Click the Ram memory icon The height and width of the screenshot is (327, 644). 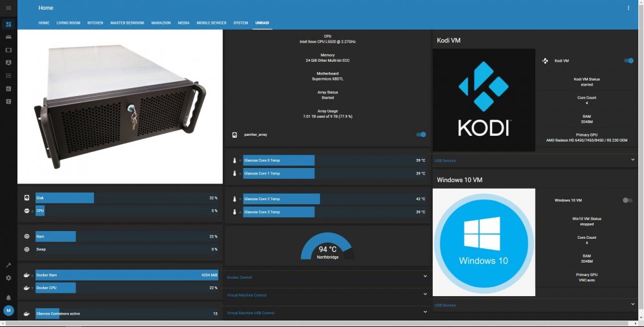(x=26, y=236)
